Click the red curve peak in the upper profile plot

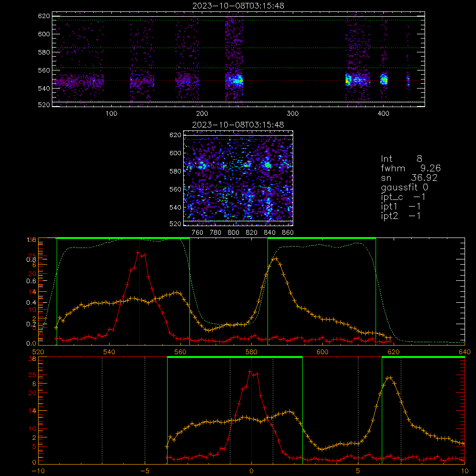(x=138, y=252)
